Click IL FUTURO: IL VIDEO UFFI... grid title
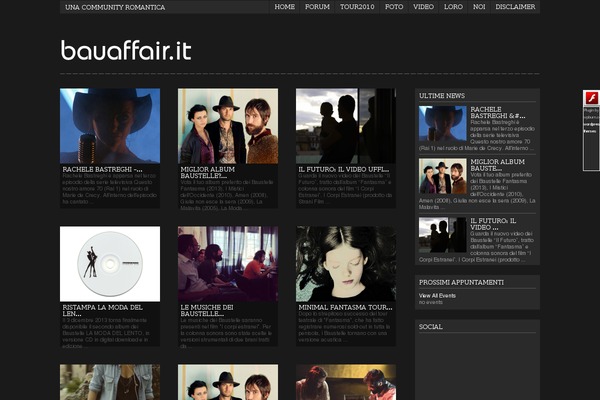Screen dimensions: 600x400 coord(344,169)
